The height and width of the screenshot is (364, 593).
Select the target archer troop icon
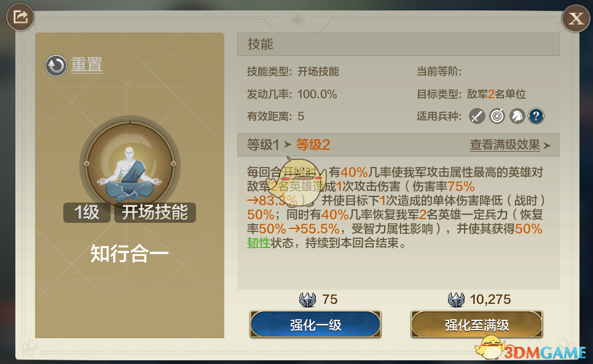(x=497, y=116)
